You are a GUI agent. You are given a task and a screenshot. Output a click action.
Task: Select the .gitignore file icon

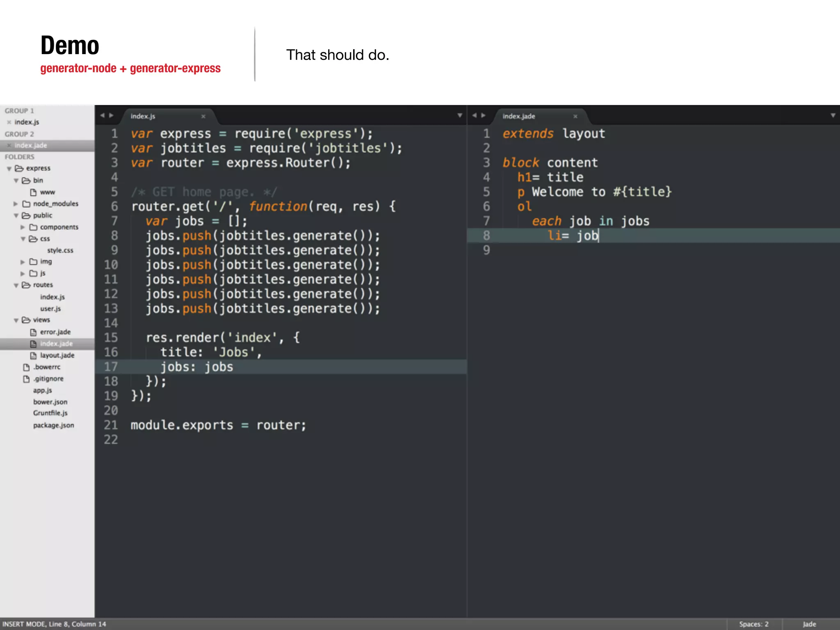(x=26, y=379)
